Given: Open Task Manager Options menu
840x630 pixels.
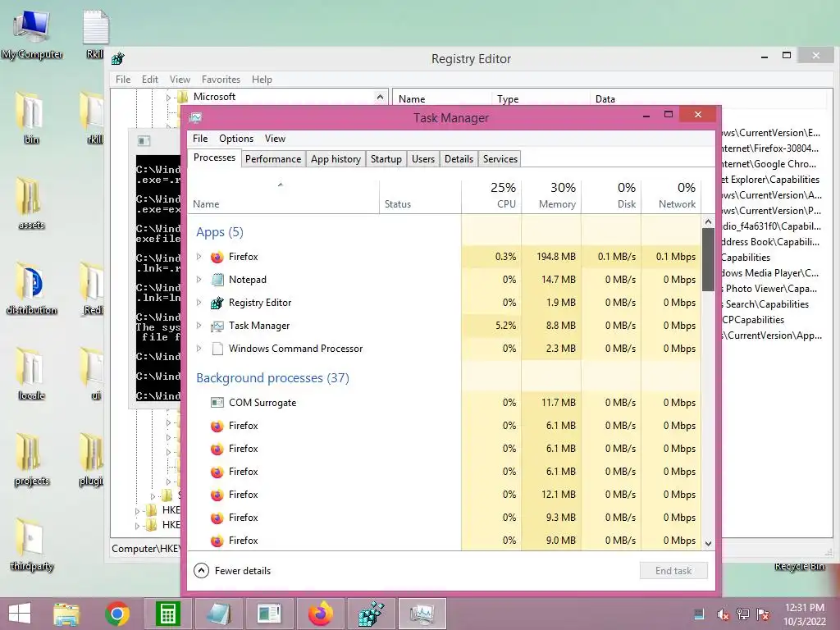Looking at the screenshot, I should [236, 138].
